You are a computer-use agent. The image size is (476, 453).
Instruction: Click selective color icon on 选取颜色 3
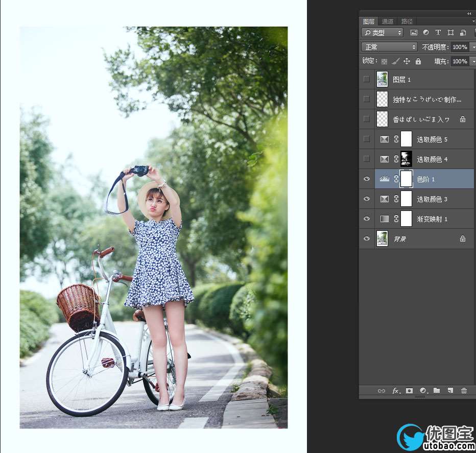(x=384, y=199)
